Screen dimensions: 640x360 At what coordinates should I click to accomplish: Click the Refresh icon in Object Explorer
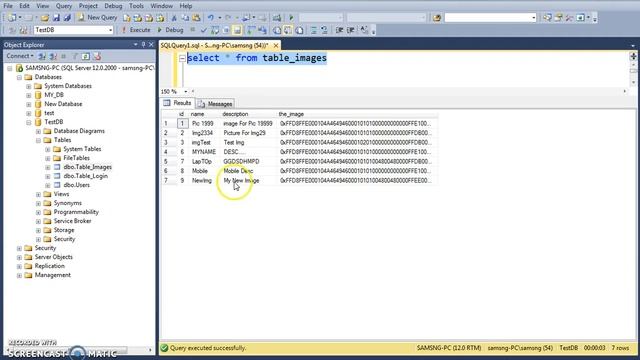pos(86,56)
